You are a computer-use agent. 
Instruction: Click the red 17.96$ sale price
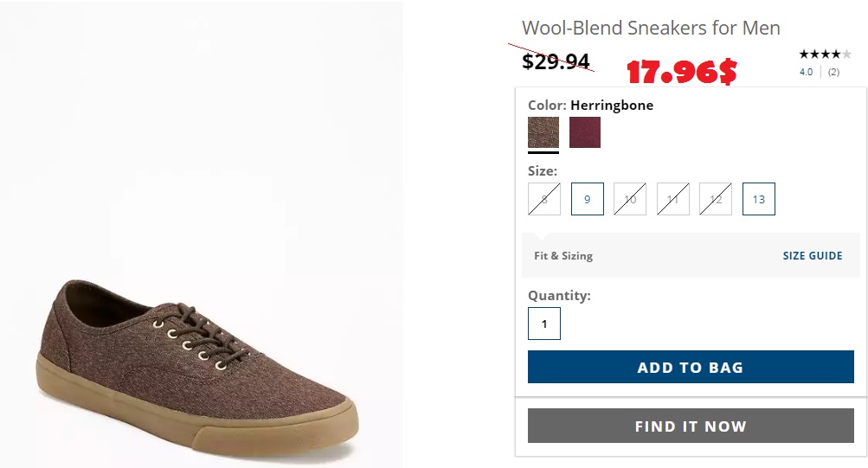coord(682,73)
